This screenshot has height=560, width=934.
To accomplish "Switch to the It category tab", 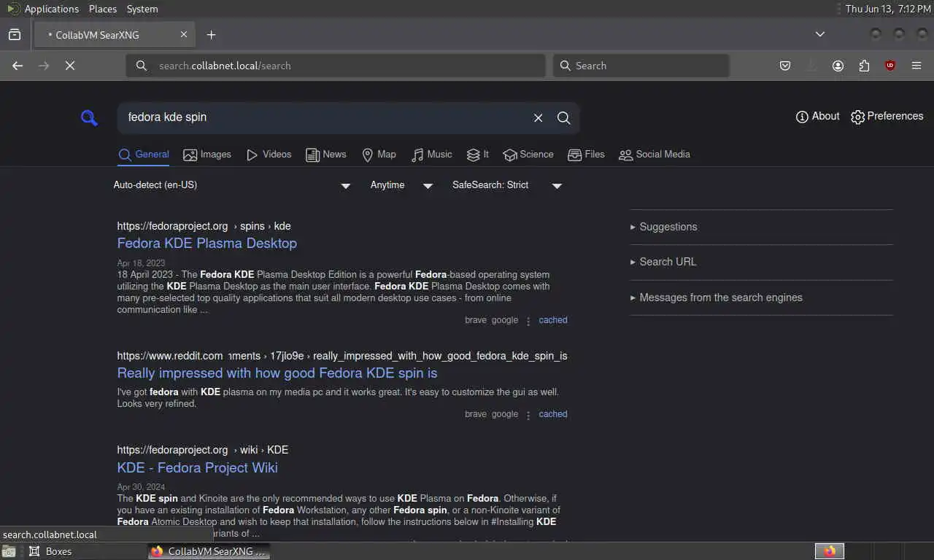I will (x=478, y=155).
